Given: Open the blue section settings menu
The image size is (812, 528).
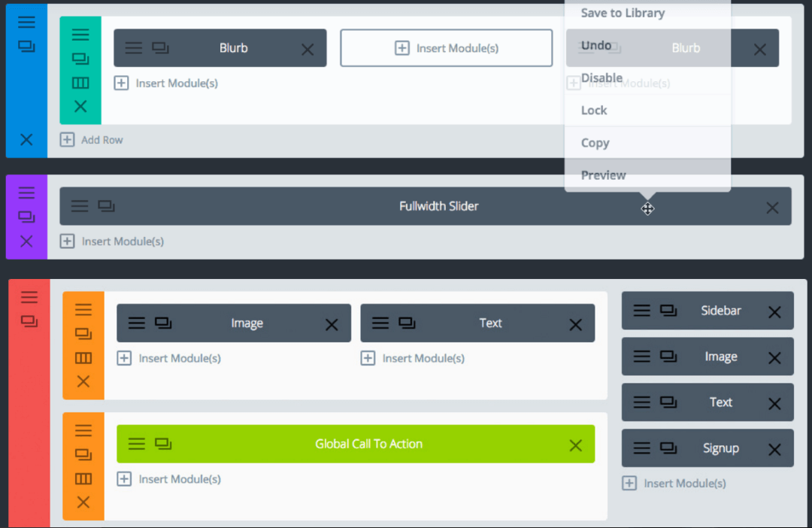Looking at the screenshot, I should coord(27,22).
